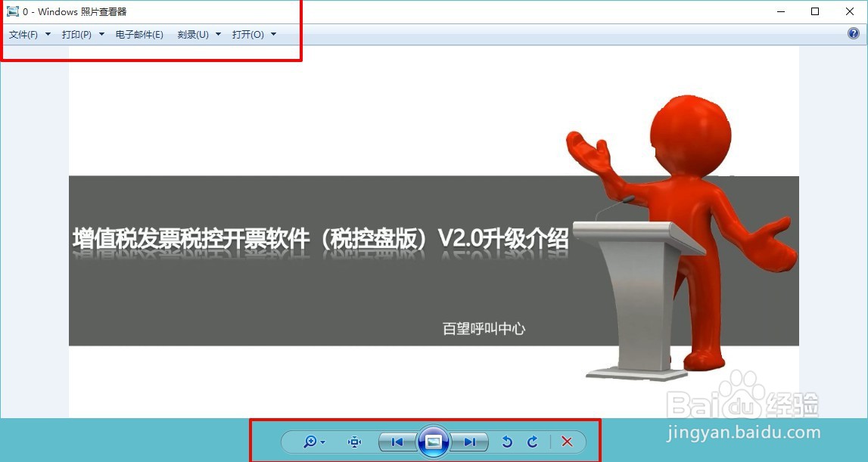Maximize the Photo Viewer window
This screenshot has height=462, width=868.
tap(815, 11)
